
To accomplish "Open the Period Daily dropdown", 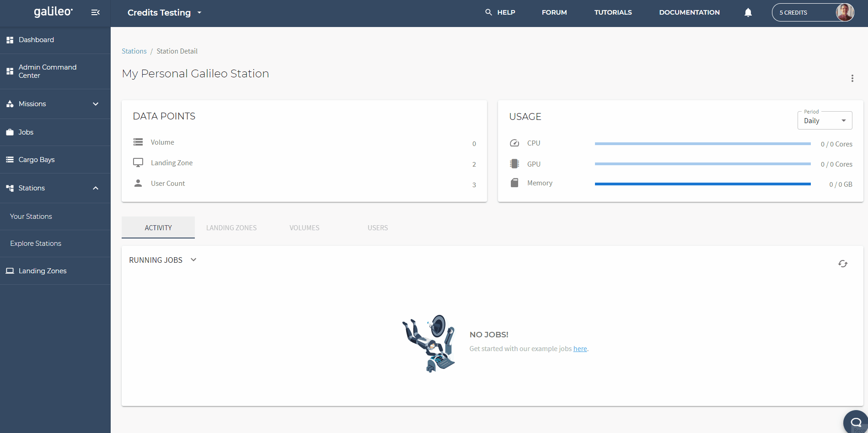I will coord(825,120).
